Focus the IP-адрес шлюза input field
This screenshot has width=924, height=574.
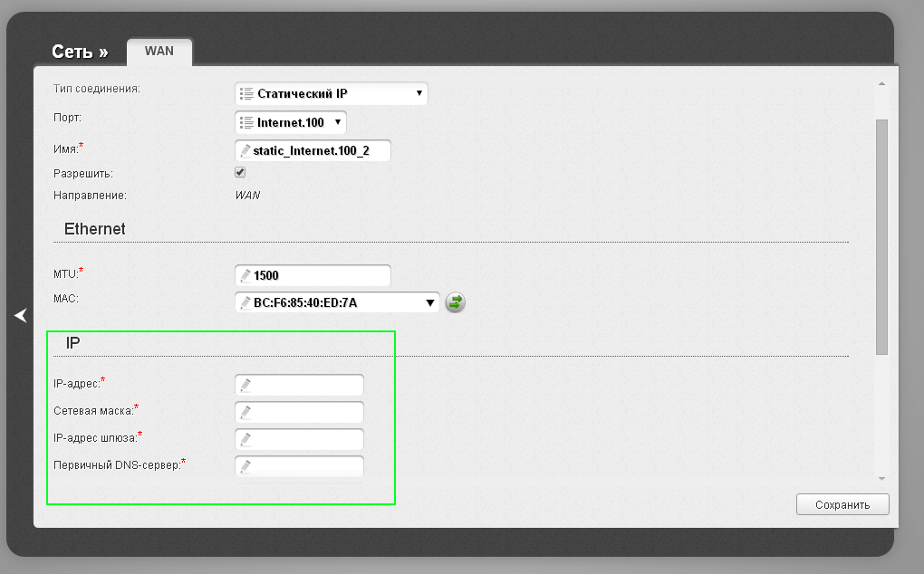(x=299, y=439)
